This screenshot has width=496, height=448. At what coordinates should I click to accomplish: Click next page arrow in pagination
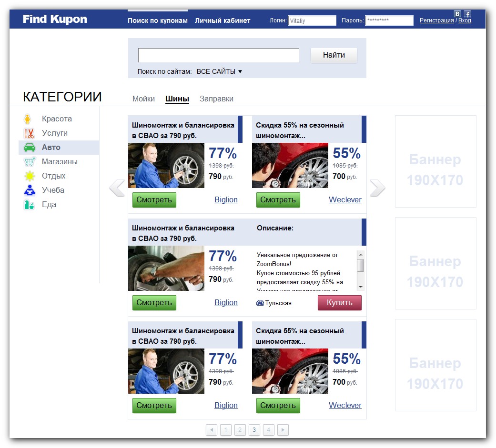click(x=283, y=430)
